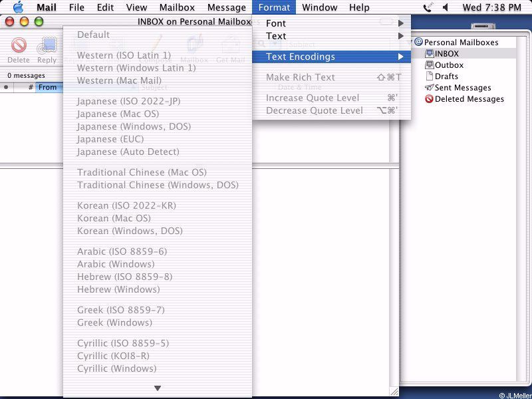The height and width of the screenshot is (399, 532).
Task: Select Western (Mac Mail) encoding
Action: (158, 80)
